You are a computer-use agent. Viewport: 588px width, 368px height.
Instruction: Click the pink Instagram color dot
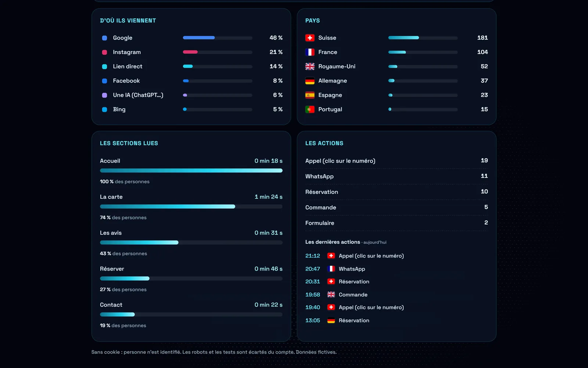click(x=104, y=52)
